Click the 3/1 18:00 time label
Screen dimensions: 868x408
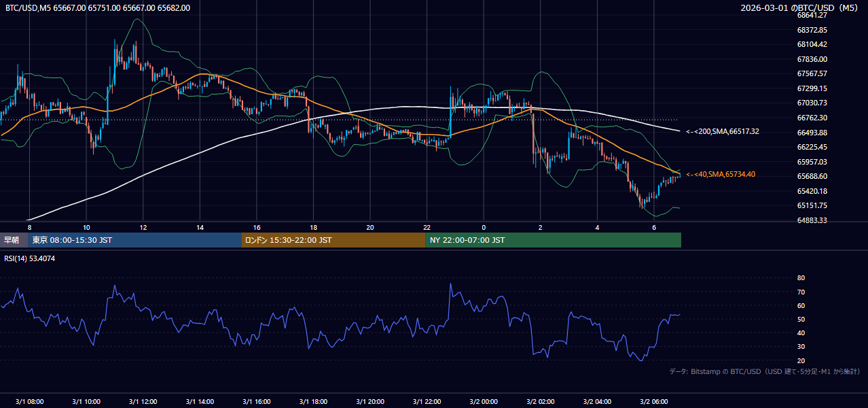pos(313,402)
